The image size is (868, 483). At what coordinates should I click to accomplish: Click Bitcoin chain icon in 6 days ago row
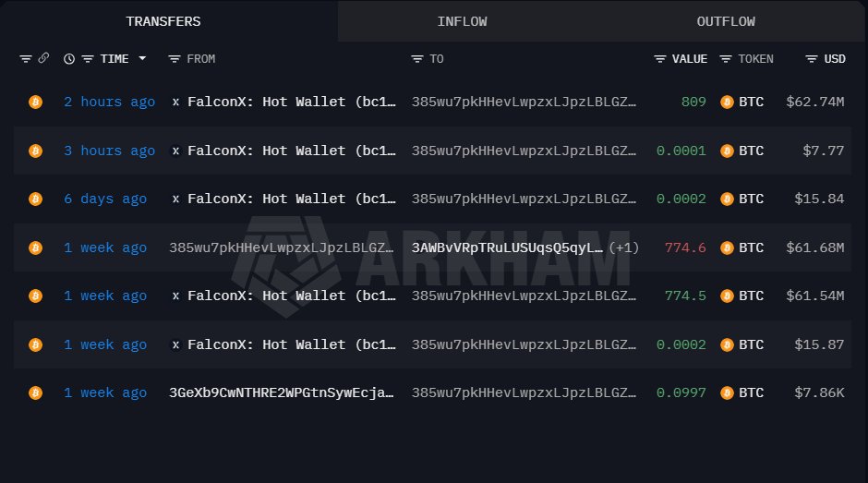[x=35, y=199]
